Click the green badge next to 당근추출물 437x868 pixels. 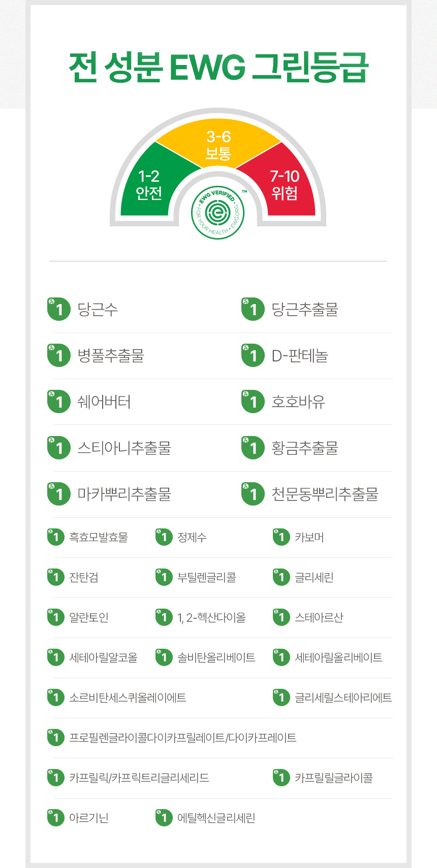click(253, 309)
